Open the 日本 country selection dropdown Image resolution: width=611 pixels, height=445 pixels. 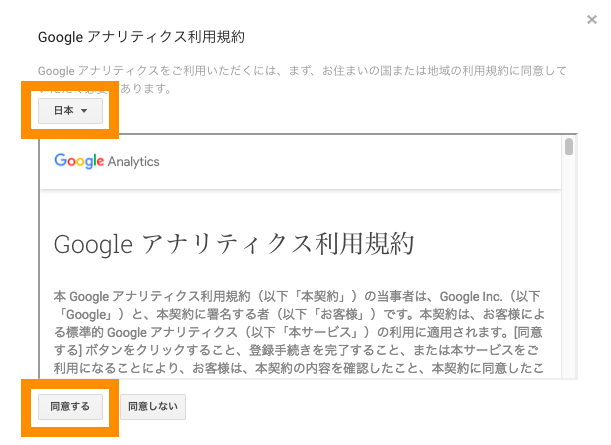71,111
